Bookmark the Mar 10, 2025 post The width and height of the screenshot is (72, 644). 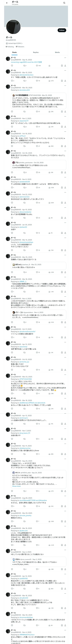62,81
